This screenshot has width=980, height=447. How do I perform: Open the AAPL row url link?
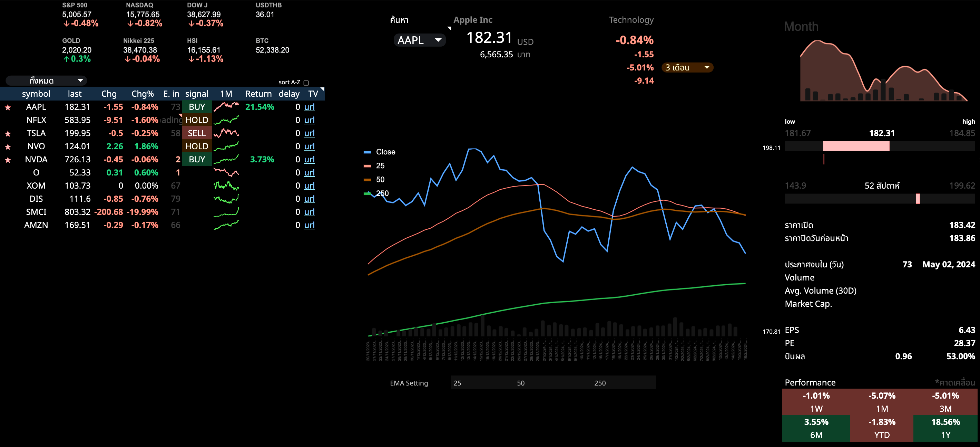[309, 107]
